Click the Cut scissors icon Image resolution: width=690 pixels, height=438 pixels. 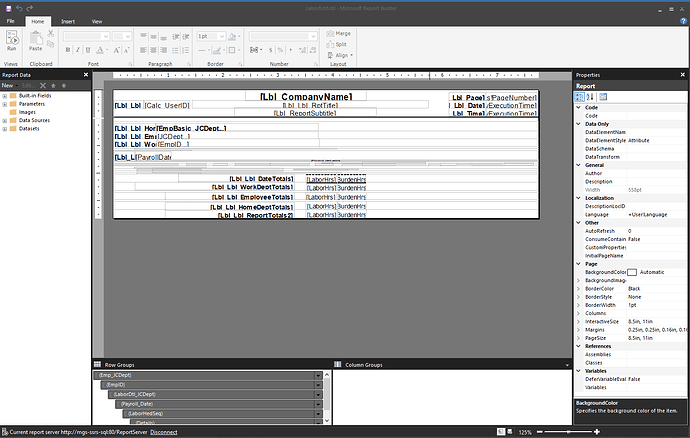tap(51, 33)
